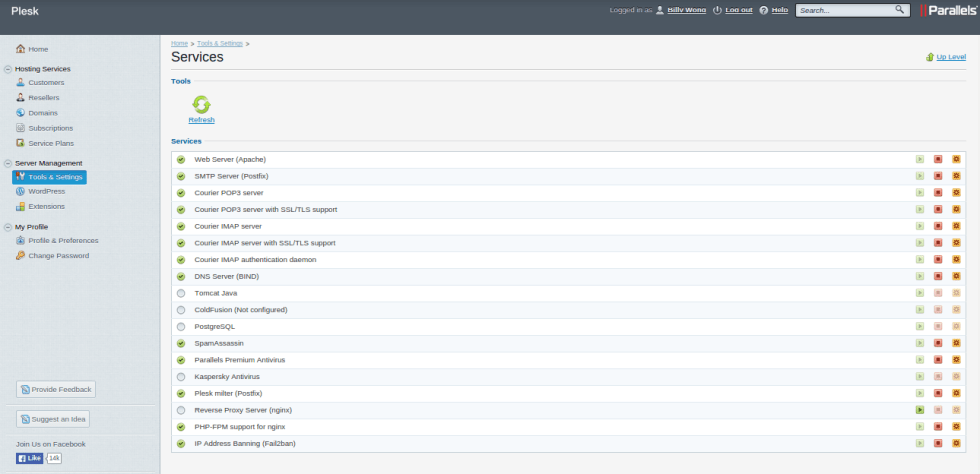Click the Tomcat Java stopped status icon
The image size is (980, 474).
click(x=181, y=293)
